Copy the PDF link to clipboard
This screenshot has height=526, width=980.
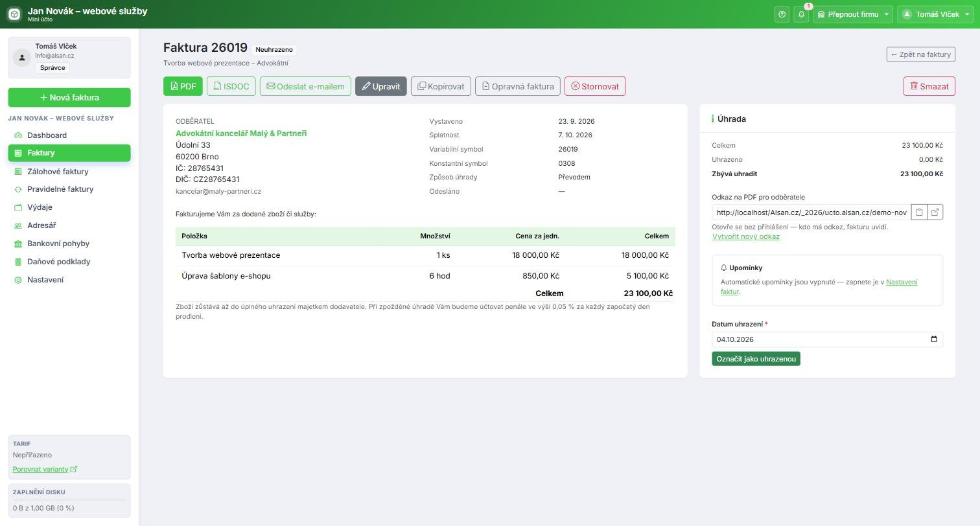(919, 212)
